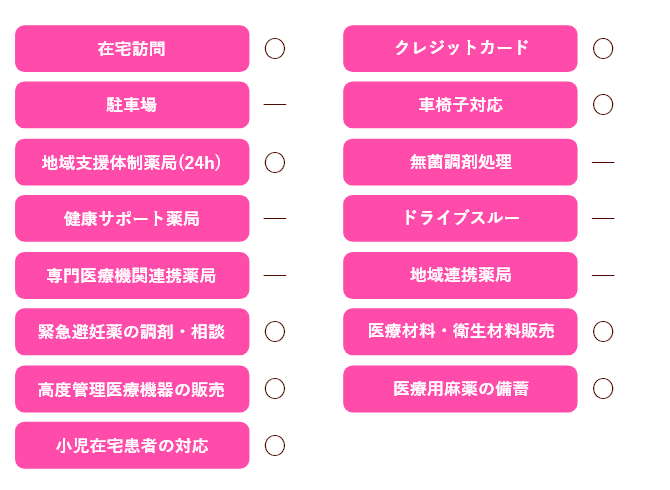The width and height of the screenshot is (670, 490).
Task: Click the circle icon beside 在宅訪問
Action: pos(275,48)
